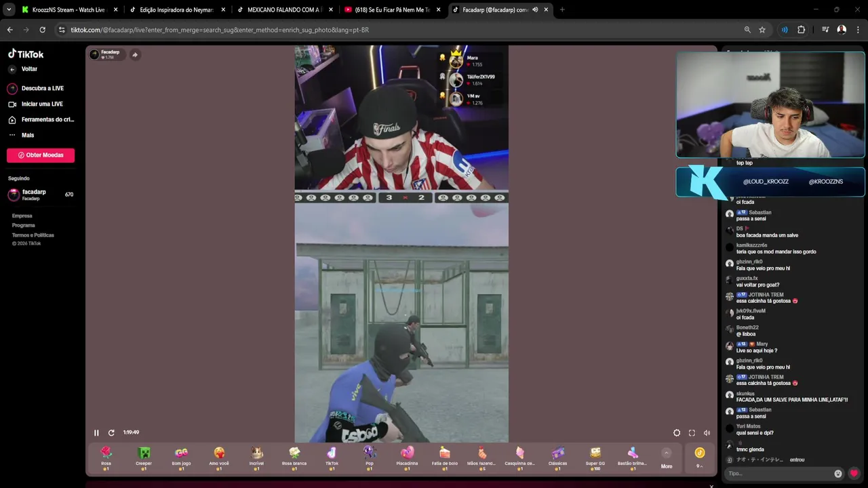This screenshot has height=488, width=868.
Task: Expand the Mais menu
Action: coord(22,135)
